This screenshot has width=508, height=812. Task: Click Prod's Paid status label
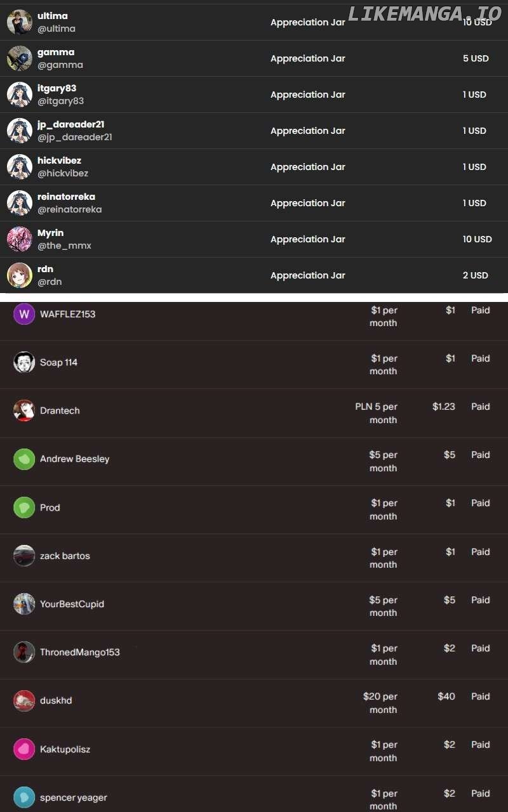click(481, 503)
